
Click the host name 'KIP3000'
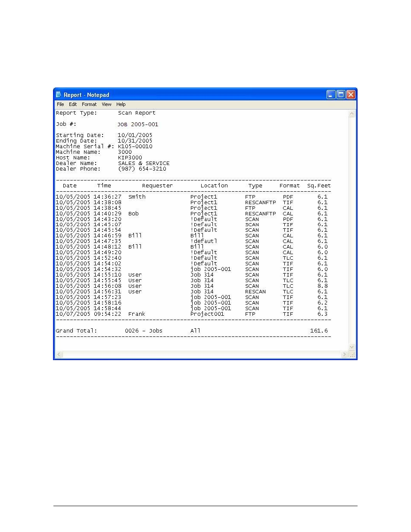click(130, 158)
